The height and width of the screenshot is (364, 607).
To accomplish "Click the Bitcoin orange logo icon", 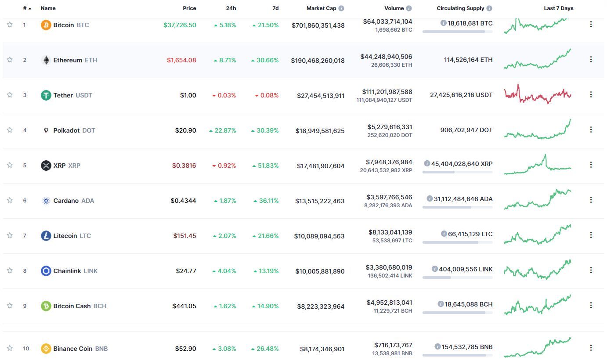I will click(46, 25).
